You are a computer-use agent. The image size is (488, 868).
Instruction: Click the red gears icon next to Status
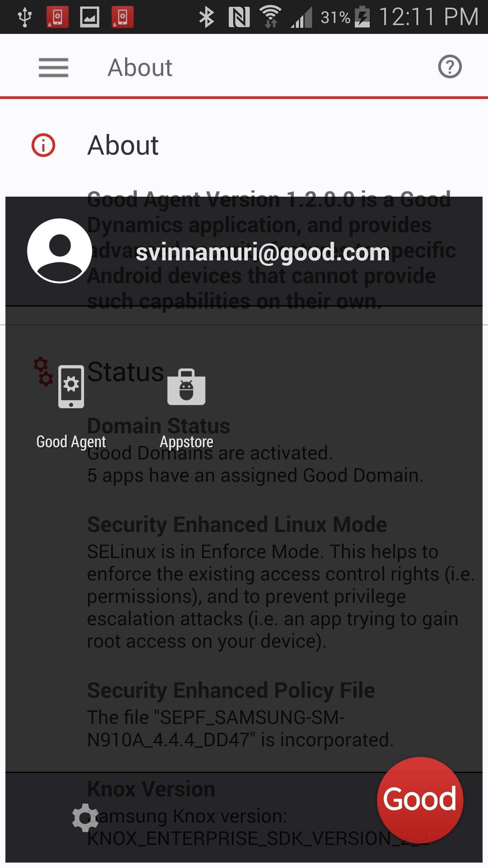[43, 371]
